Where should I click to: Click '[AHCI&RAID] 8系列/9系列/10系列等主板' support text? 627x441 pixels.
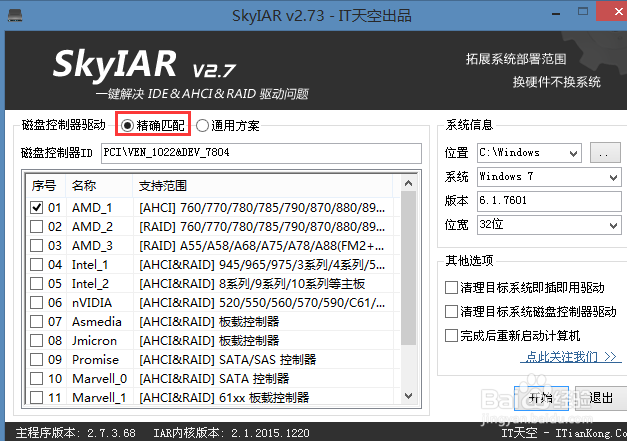point(252,283)
